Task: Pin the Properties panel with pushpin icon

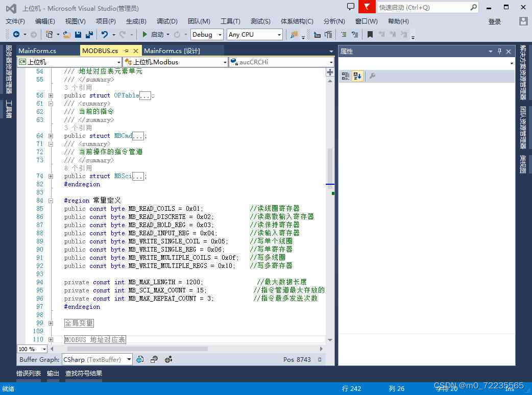Action: tap(499, 51)
